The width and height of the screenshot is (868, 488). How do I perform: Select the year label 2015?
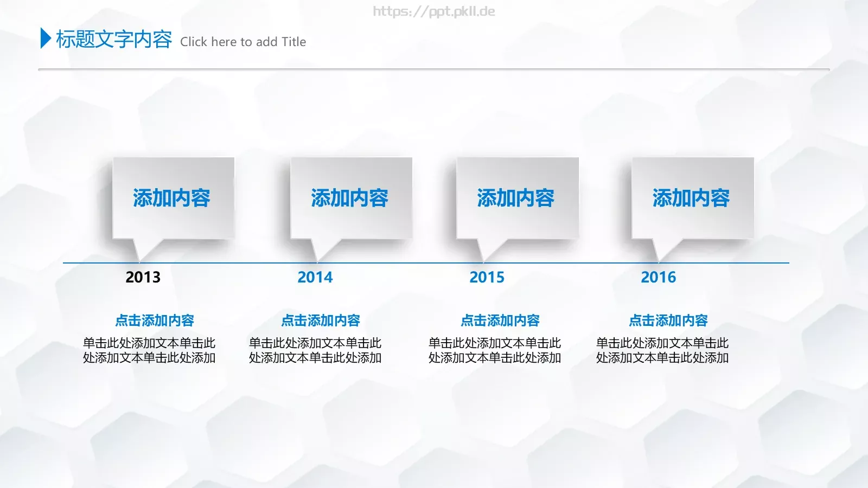[487, 277]
